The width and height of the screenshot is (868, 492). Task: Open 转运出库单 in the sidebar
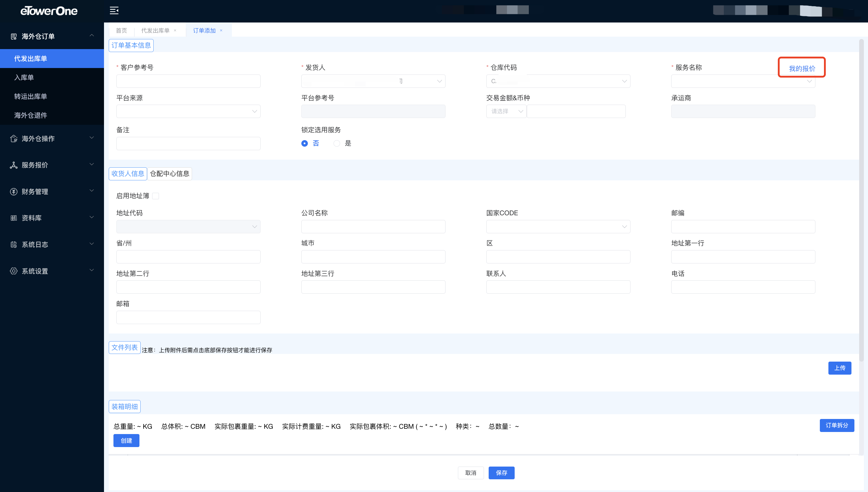click(52, 96)
